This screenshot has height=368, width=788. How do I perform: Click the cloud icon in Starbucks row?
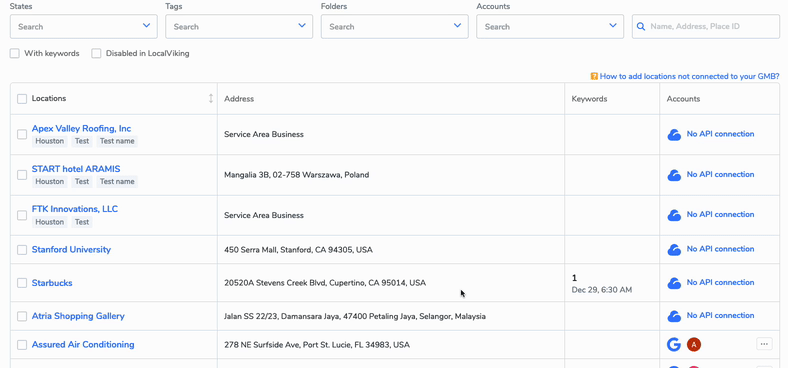[674, 283]
